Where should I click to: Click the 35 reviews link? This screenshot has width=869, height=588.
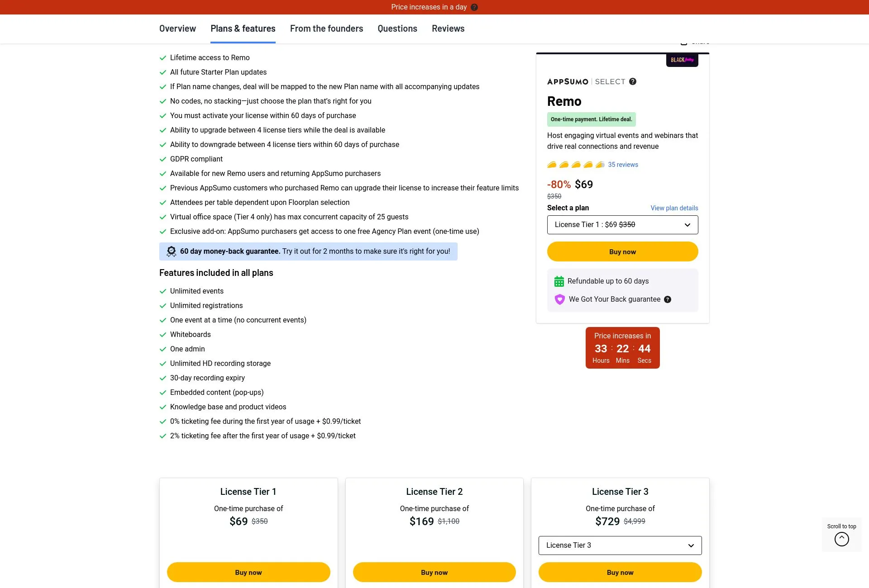[x=623, y=165]
